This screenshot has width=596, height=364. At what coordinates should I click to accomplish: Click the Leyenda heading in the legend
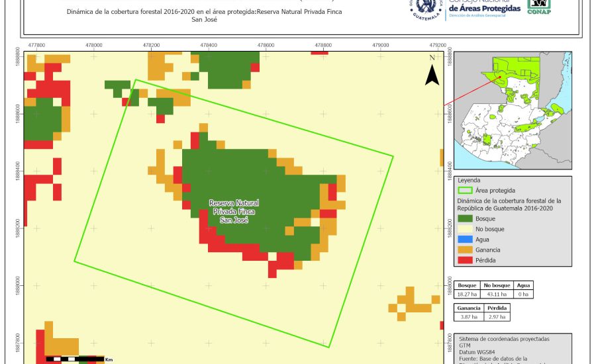tap(469, 180)
